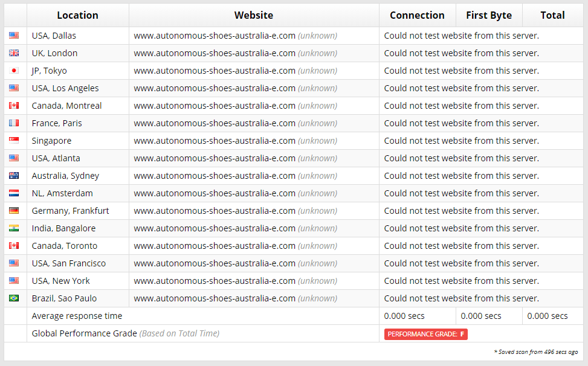Click the India flag beside Bangalore
588x366 pixels.
coord(14,228)
